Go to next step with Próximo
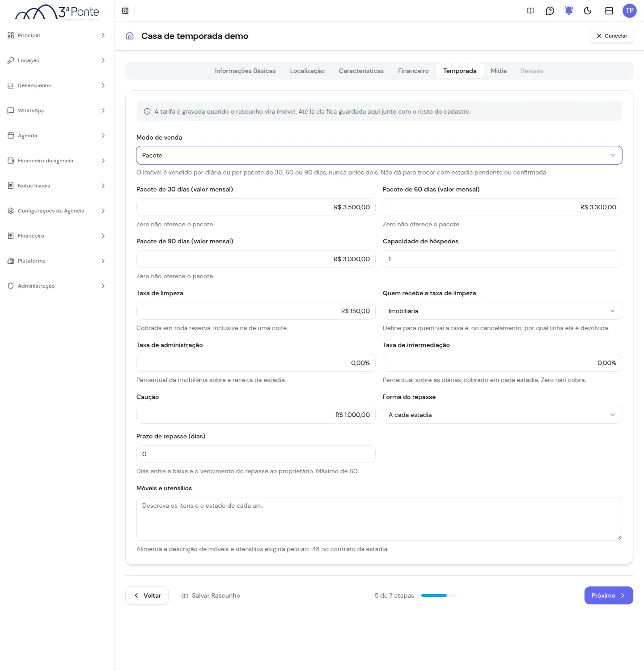644x671 pixels. pyautogui.click(x=609, y=595)
